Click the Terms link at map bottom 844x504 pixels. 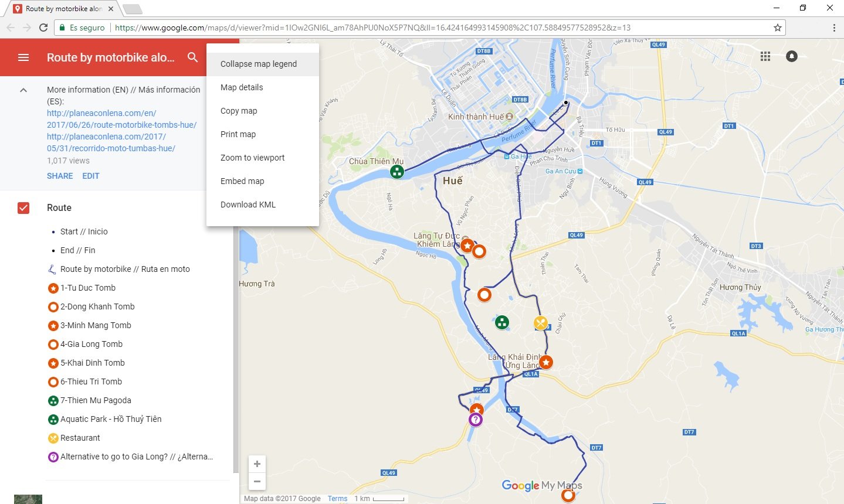(337, 499)
